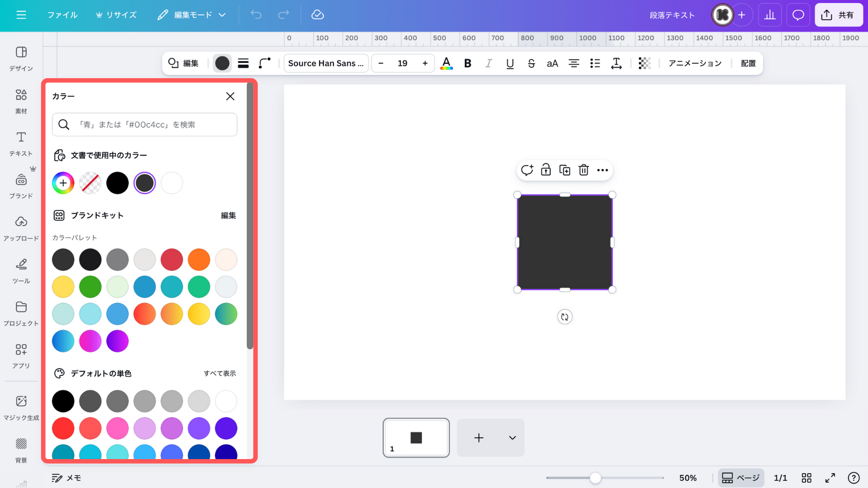The height and width of the screenshot is (488, 868).
Task: Add a new page with plus button
Action: pyautogui.click(x=479, y=437)
